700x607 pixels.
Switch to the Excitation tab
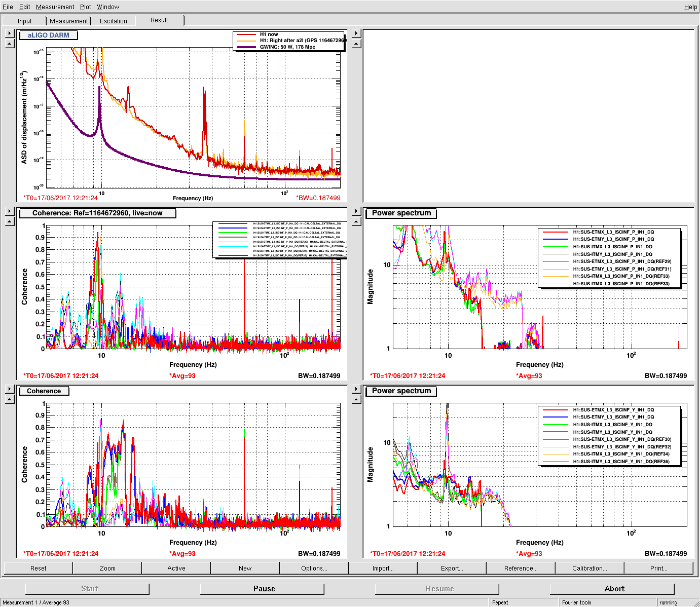pyautogui.click(x=114, y=21)
